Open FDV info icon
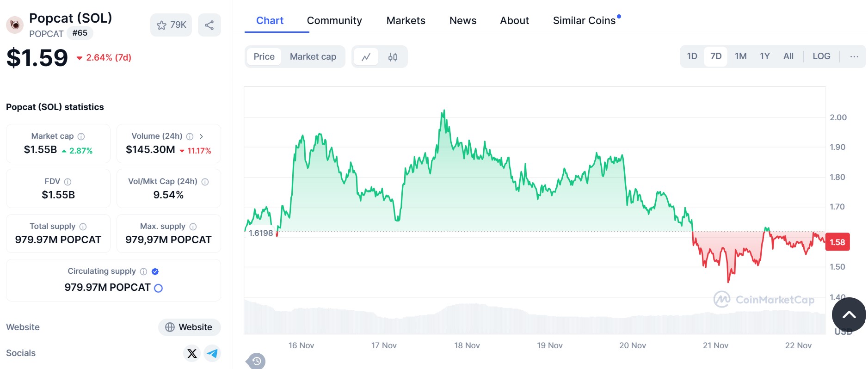Image resolution: width=868 pixels, height=369 pixels. click(68, 182)
